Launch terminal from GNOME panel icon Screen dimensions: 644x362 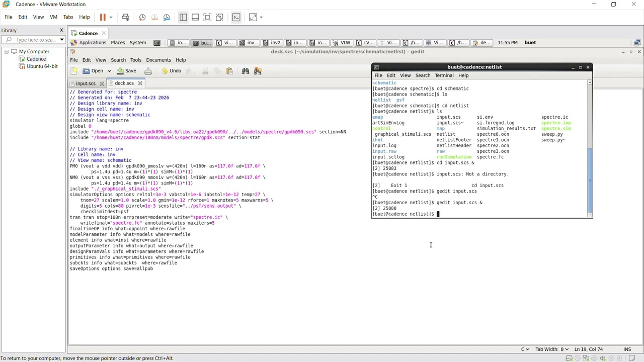point(157,43)
